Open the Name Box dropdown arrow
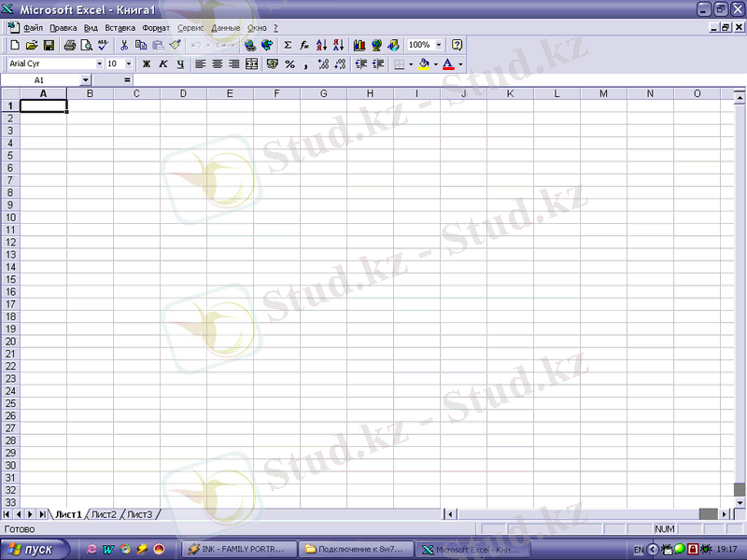747x560 pixels. 86,80
